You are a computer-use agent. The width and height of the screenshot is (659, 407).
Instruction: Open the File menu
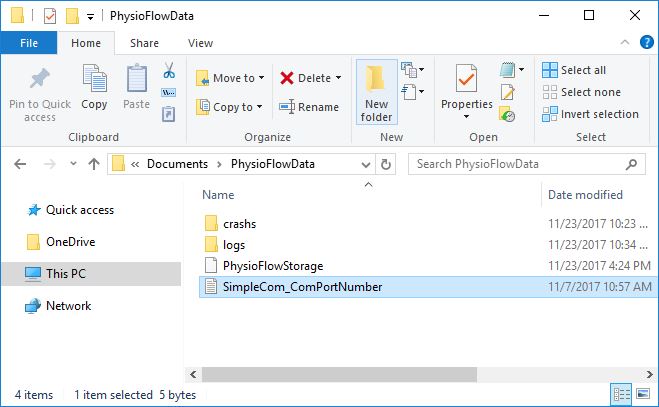coord(29,43)
